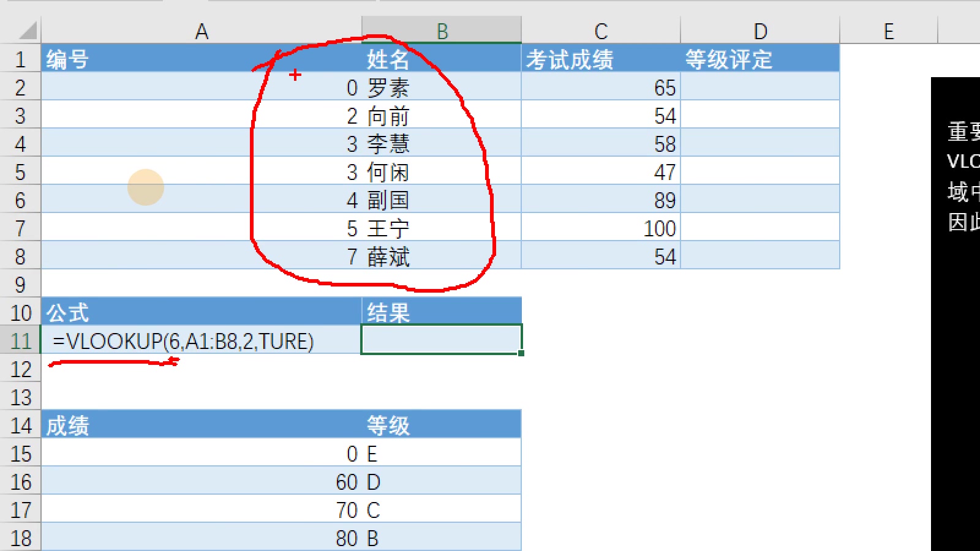Screen dimensions: 980x551
Task: Select column A header
Action: [x=202, y=31]
